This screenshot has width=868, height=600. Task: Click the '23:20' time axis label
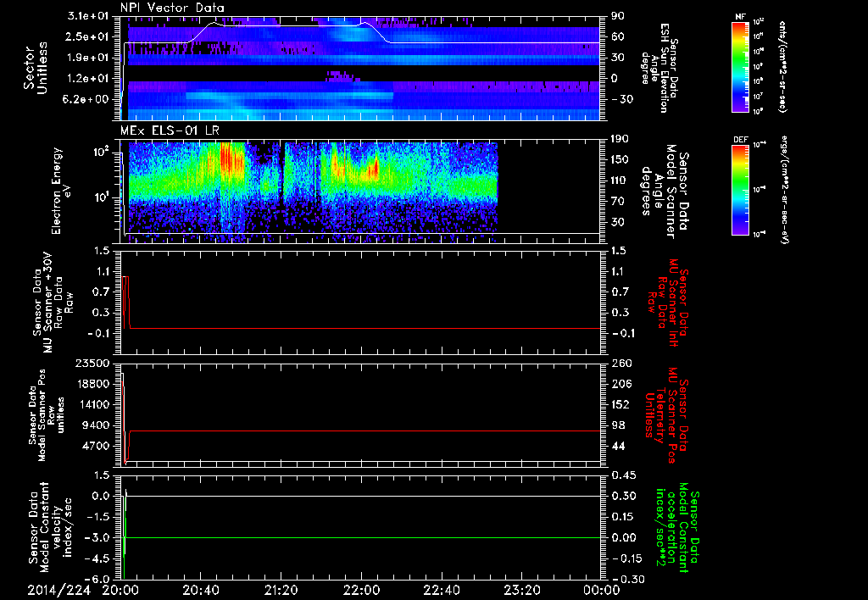[522, 590]
